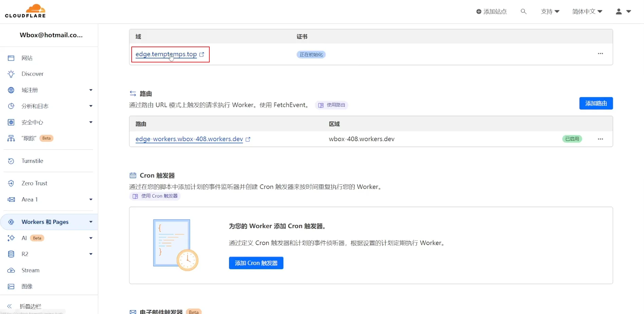Click the 添加 Cron 触发器 button
Viewport: 644px width, 314px height.
coord(256,263)
